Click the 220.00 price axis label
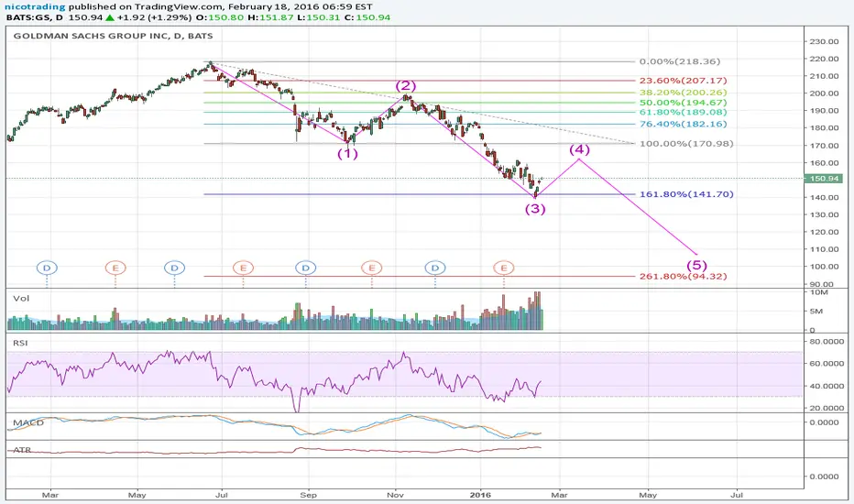The height and width of the screenshot is (504, 854). pyautogui.click(x=824, y=59)
